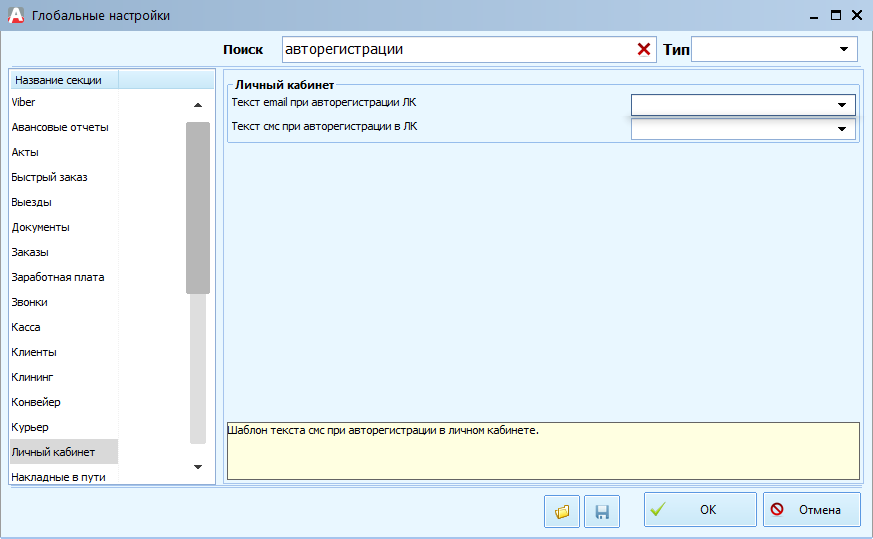This screenshot has height=539, width=873.
Task: Expand dropdown for Текст смс при авторегистрации в ЛК
Action: (x=841, y=129)
